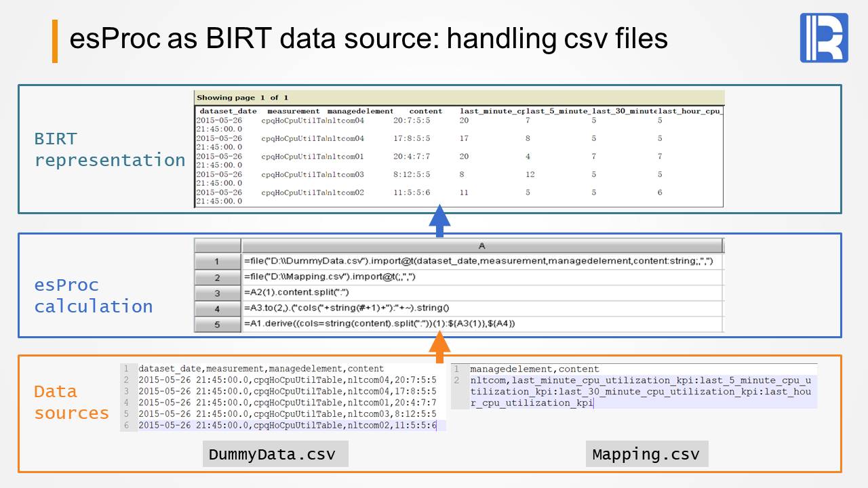Click the blue upward arrow

point(439,220)
